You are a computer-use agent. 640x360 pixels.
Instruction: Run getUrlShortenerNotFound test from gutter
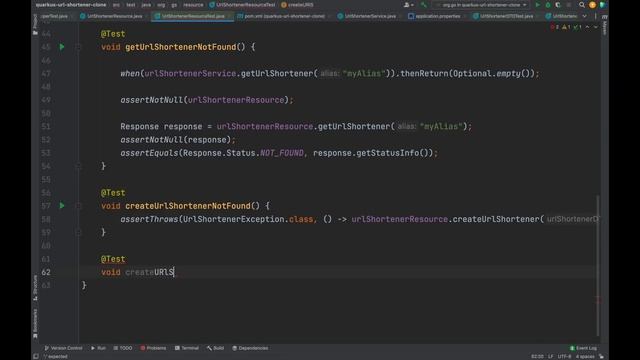[x=62, y=47]
